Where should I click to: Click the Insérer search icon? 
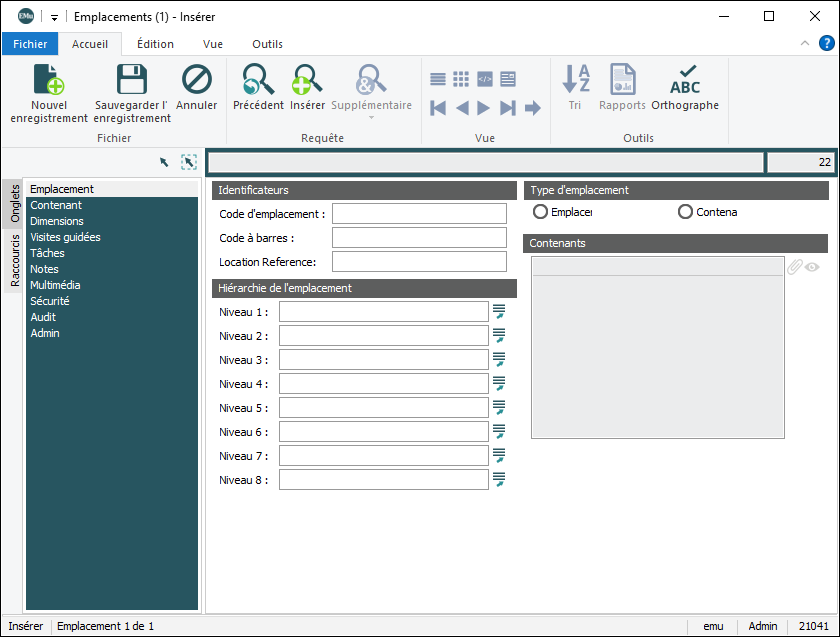pos(307,80)
